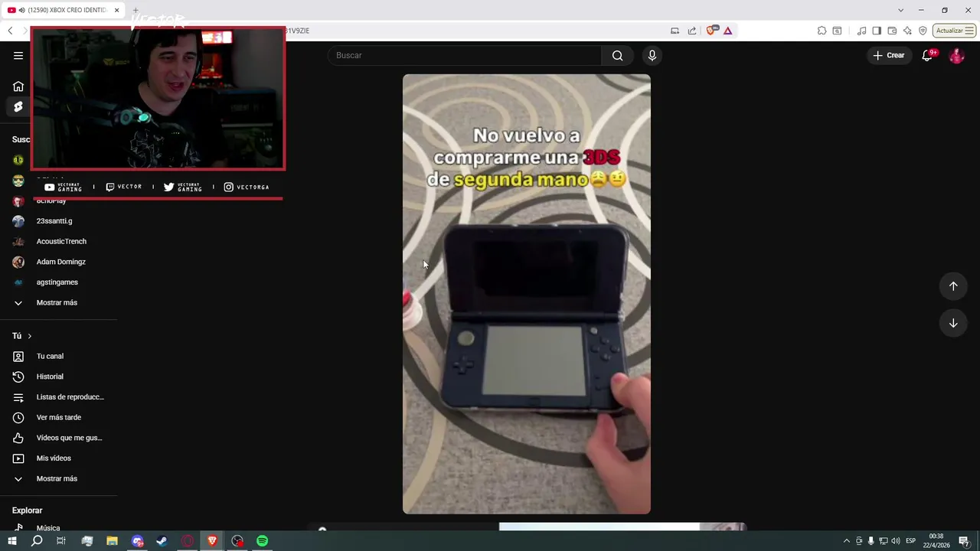Open File Explorer from taskbar

pos(112,541)
